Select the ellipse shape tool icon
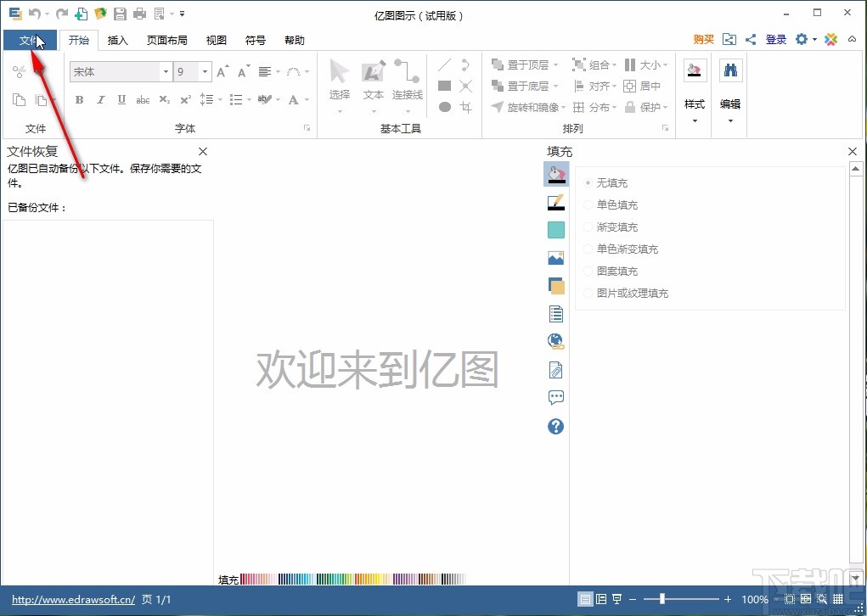The image size is (867, 616). pyautogui.click(x=445, y=107)
